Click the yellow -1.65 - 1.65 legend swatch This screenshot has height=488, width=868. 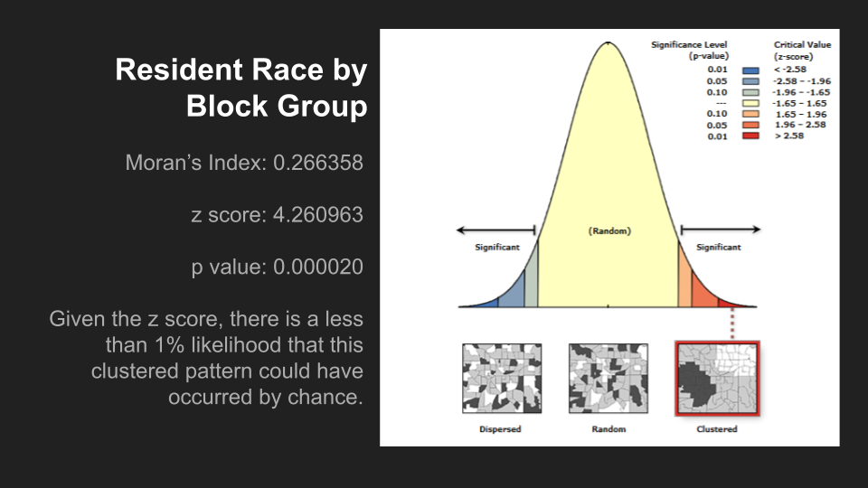[x=750, y=103]
